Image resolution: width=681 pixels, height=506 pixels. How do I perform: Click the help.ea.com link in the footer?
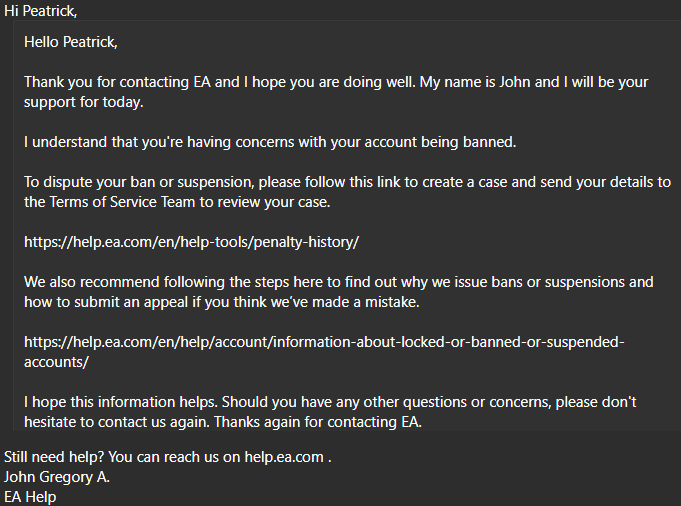point(276,457)
